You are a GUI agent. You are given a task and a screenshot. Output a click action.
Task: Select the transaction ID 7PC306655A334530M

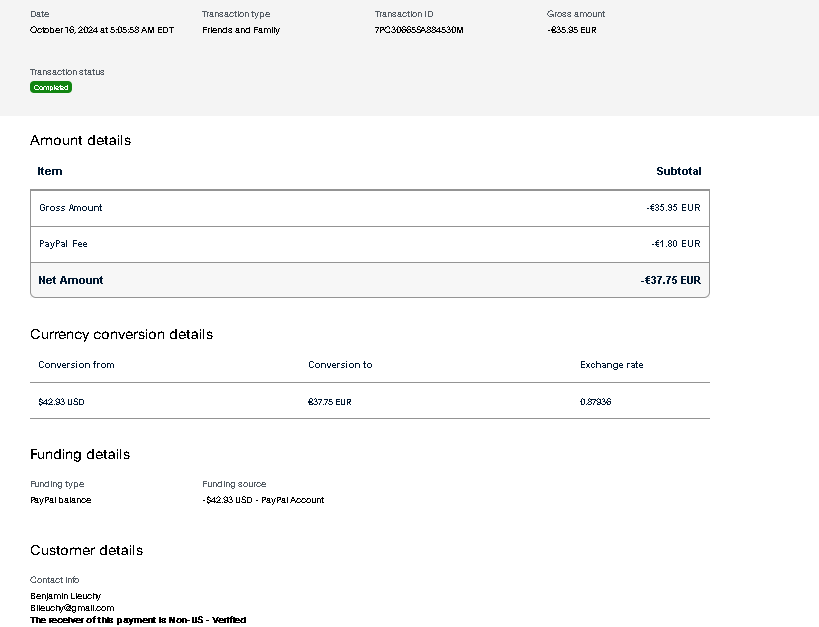coord(419,30)
